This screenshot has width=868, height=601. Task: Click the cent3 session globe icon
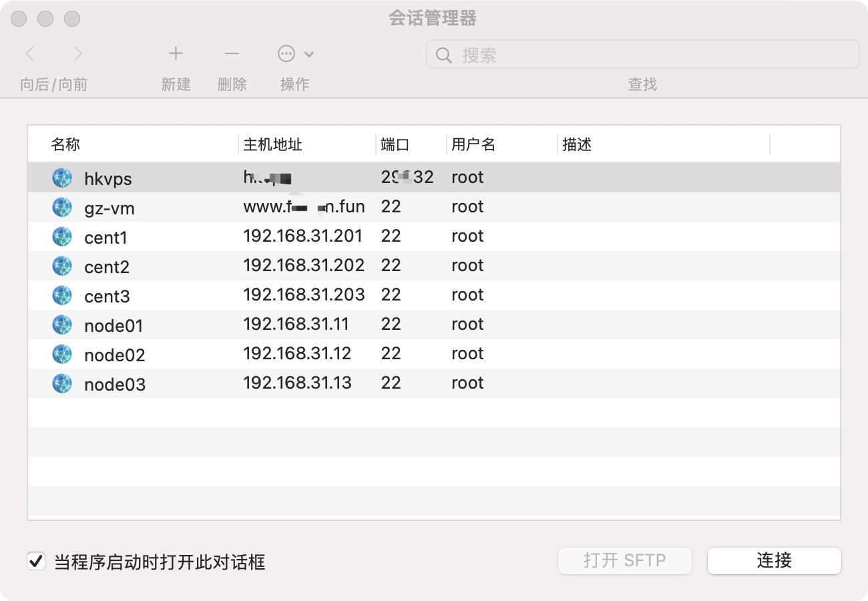(x=61, y=294)
